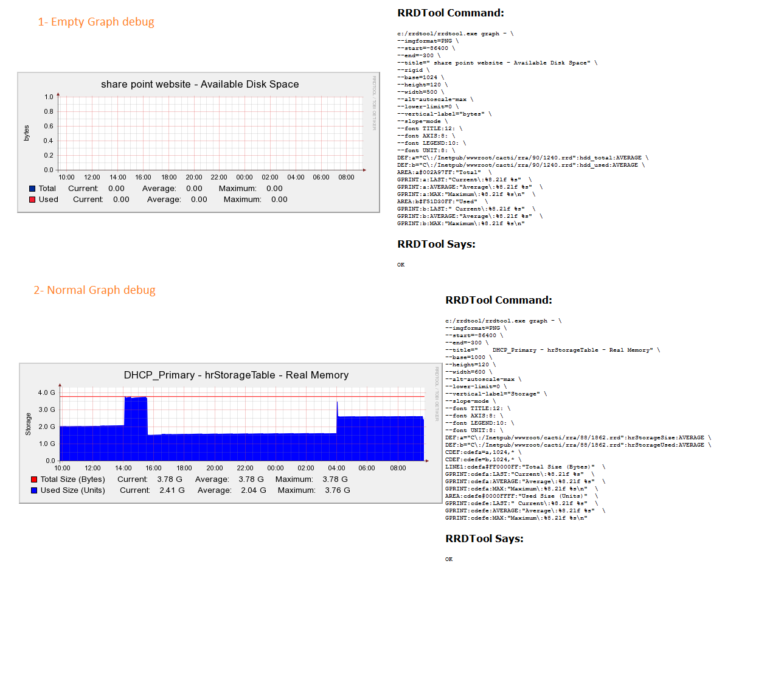
Task: Click the title 'share point website - Available Disk Space'
Action: pyautogui.click(x=199, y=84)
